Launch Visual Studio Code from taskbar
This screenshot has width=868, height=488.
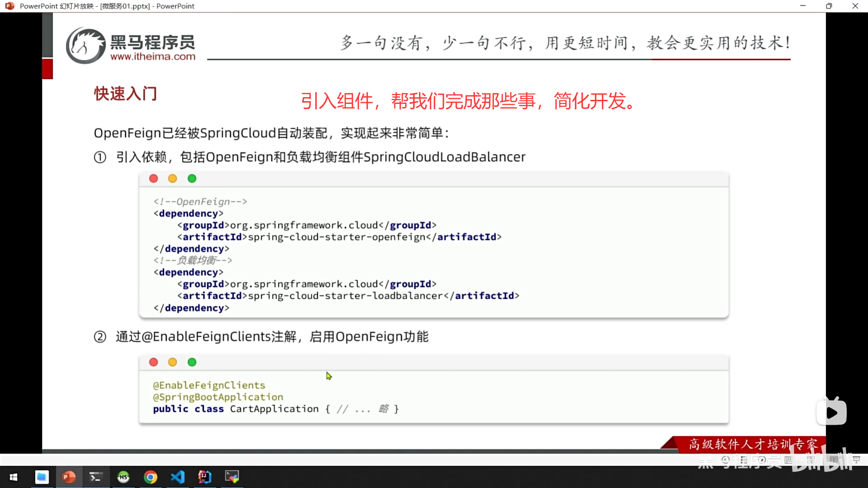pyautogui.click(x=178, y=477)
